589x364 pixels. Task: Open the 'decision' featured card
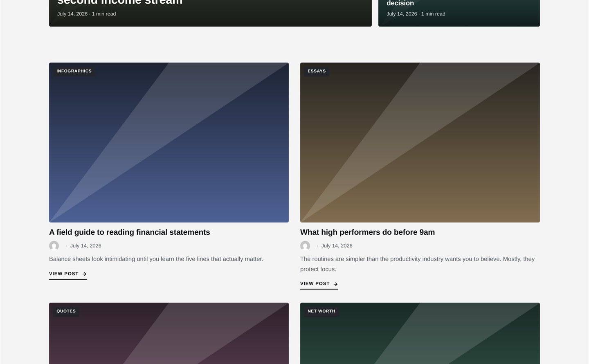pos(459,13)
